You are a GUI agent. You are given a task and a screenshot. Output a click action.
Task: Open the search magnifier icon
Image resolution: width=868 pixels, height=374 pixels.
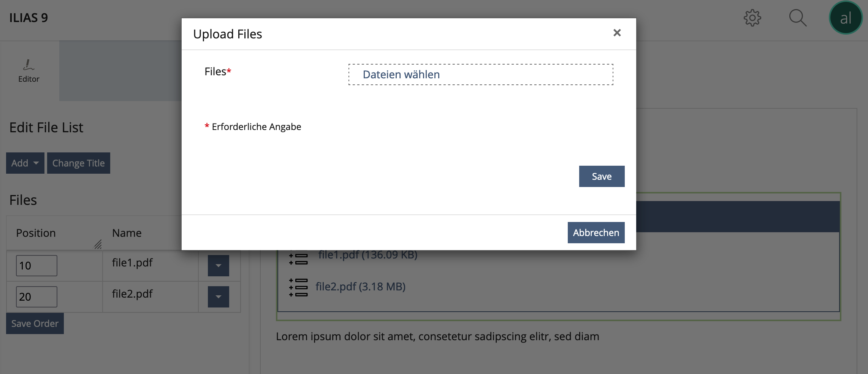pyautogui.click(x=797, y=18)
